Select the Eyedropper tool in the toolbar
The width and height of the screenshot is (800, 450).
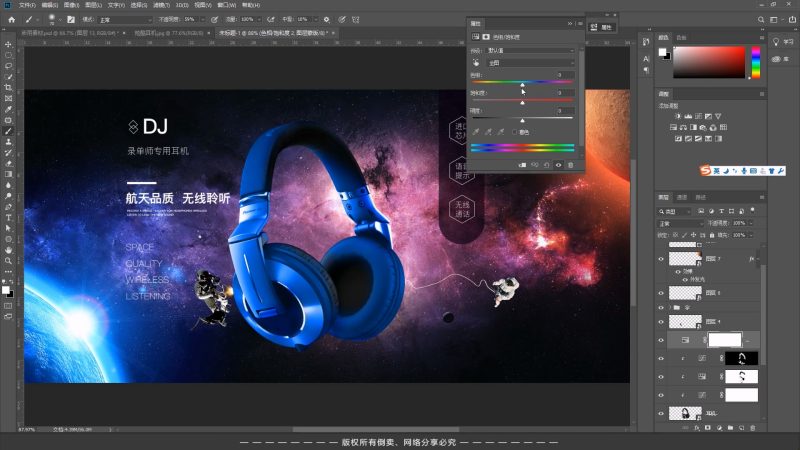click(x=8, y=109)
